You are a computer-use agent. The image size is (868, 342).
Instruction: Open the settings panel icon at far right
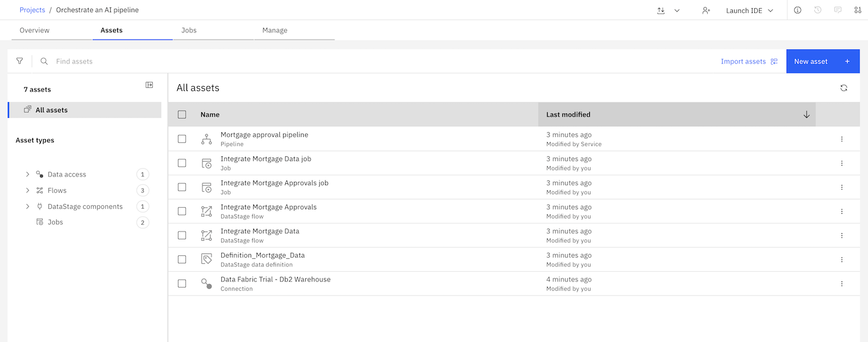coord(858,10)
